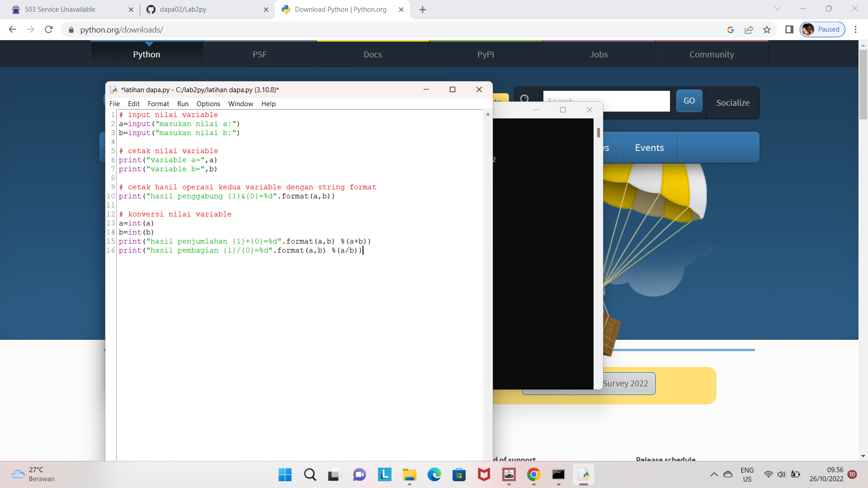Open File Explorer from the taskbar
The image size is (868, 488).
(x=410, y=474)
